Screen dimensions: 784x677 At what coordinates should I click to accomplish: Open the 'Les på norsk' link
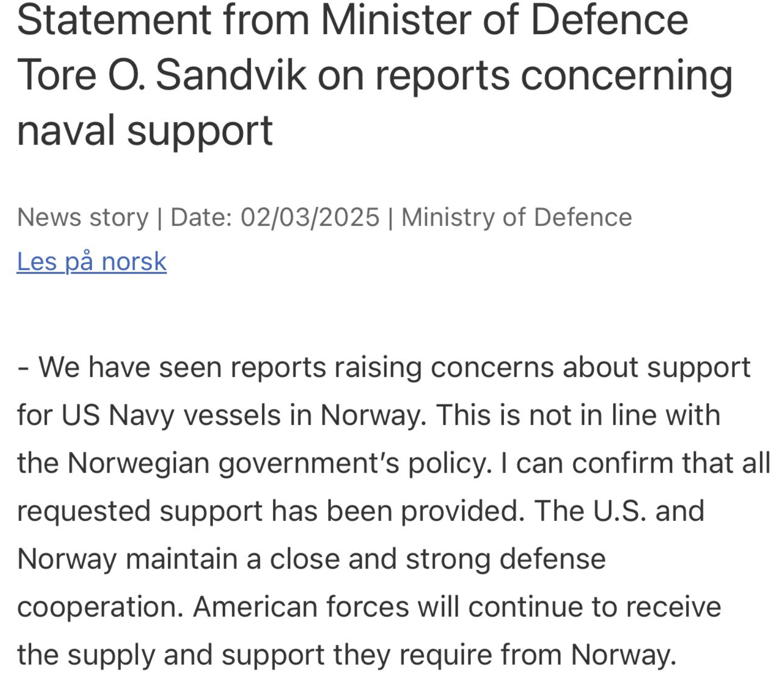(x=91, y=262)
